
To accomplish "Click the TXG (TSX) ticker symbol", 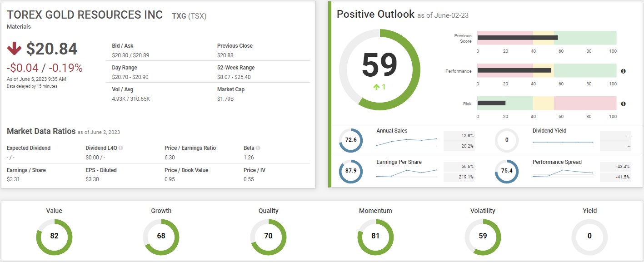I will click(x=189, y=16).
